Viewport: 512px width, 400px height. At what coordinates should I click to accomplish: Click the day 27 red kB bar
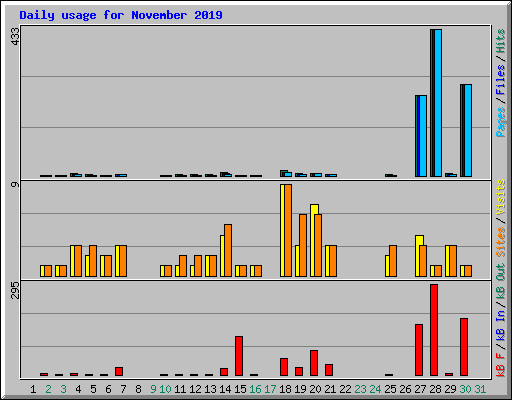click(x=419, y=350)
